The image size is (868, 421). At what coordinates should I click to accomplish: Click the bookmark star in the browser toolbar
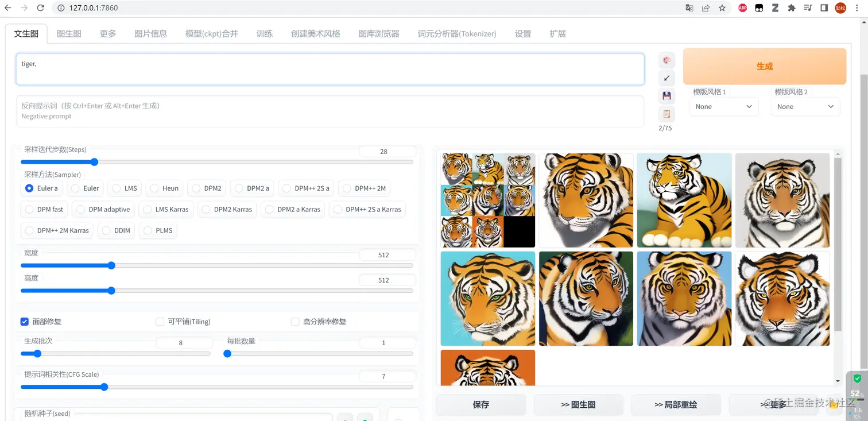coord(721,8)
